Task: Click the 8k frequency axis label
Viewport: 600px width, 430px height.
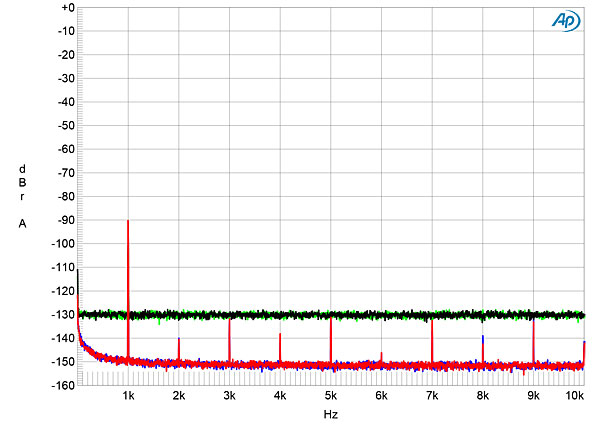Action: coord(483,396)
